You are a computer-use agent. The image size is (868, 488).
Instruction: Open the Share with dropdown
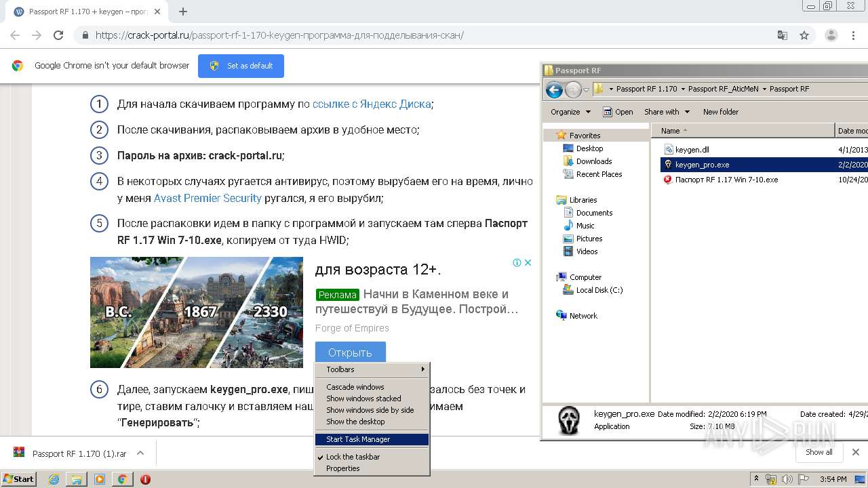coord(667,112)
